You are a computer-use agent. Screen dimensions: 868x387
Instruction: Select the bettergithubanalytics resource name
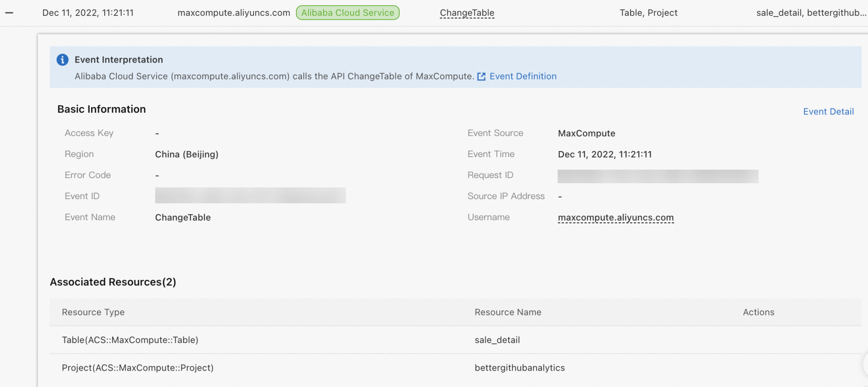pyautogui.click(x=520, y=368)
